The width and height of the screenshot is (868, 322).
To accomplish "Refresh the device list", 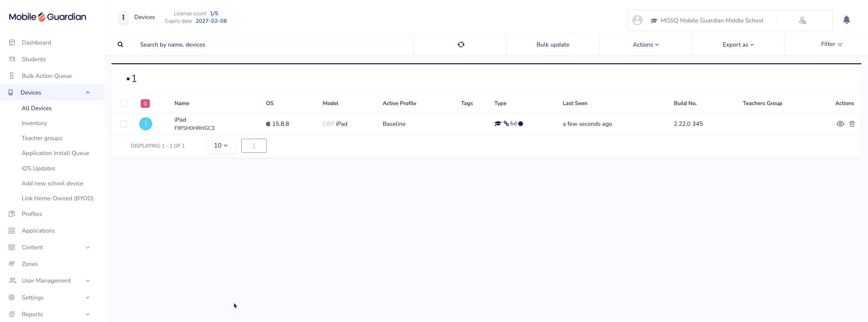I will (461, 45).
